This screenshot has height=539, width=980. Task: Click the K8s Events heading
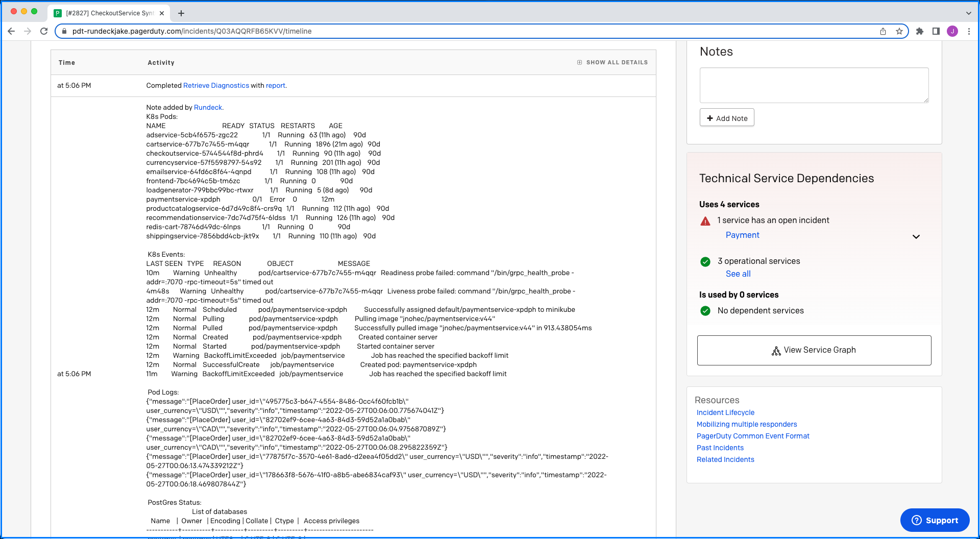pos(166,254)
